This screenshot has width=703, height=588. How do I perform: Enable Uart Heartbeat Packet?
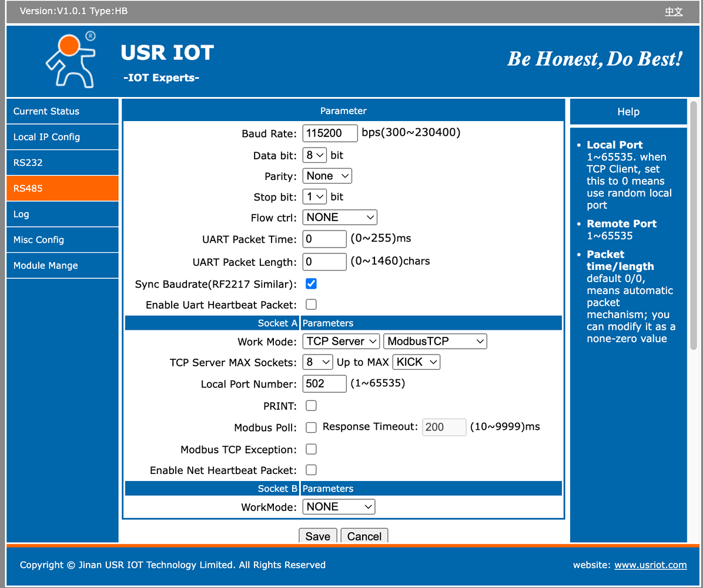311,304
